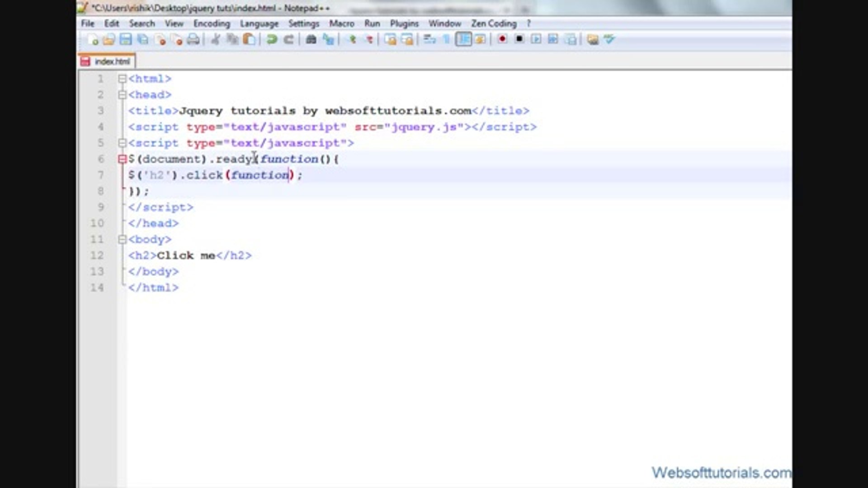This screenshot has width=868, height=488.
Task: Start macro recording with red dot icon
Action: 502,39
